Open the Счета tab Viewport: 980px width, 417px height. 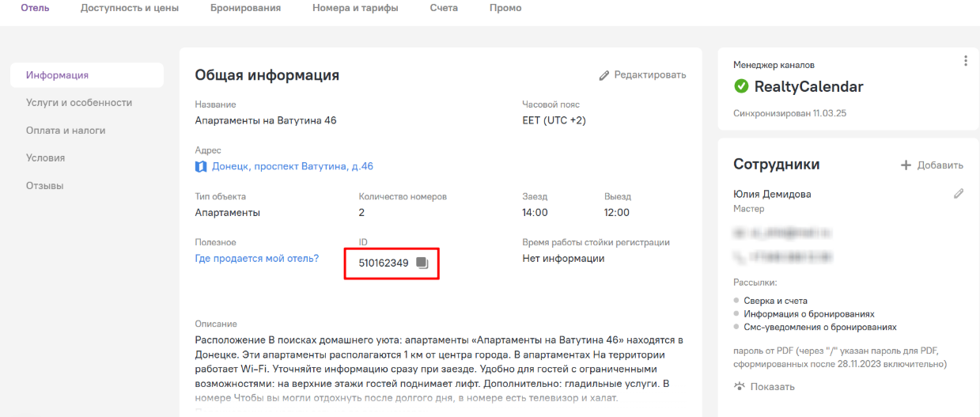(444, 8)
